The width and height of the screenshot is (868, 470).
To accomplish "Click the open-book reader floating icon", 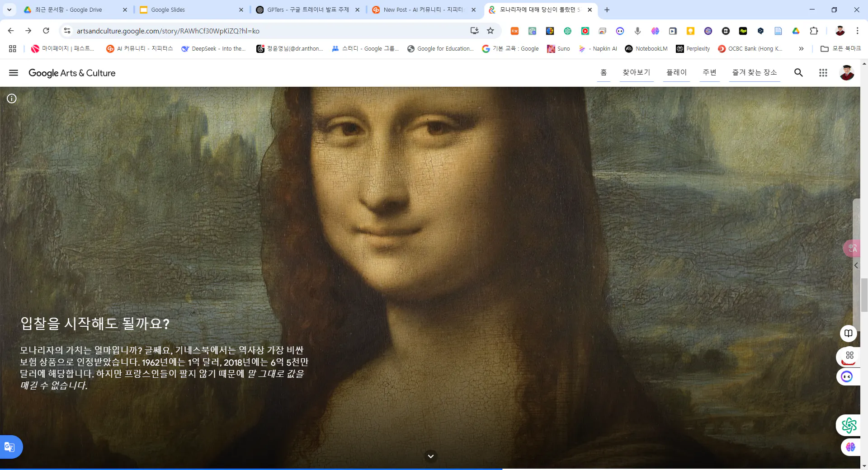I will 849,334.
